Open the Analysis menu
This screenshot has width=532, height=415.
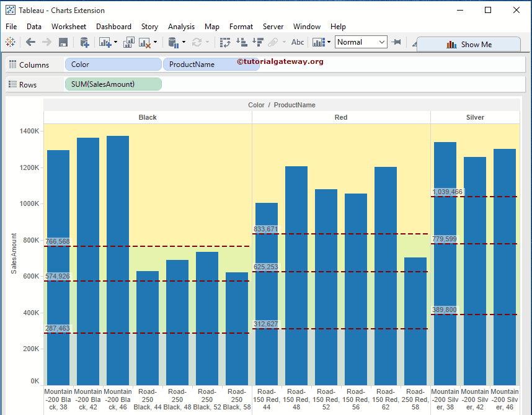pos(181,27)
